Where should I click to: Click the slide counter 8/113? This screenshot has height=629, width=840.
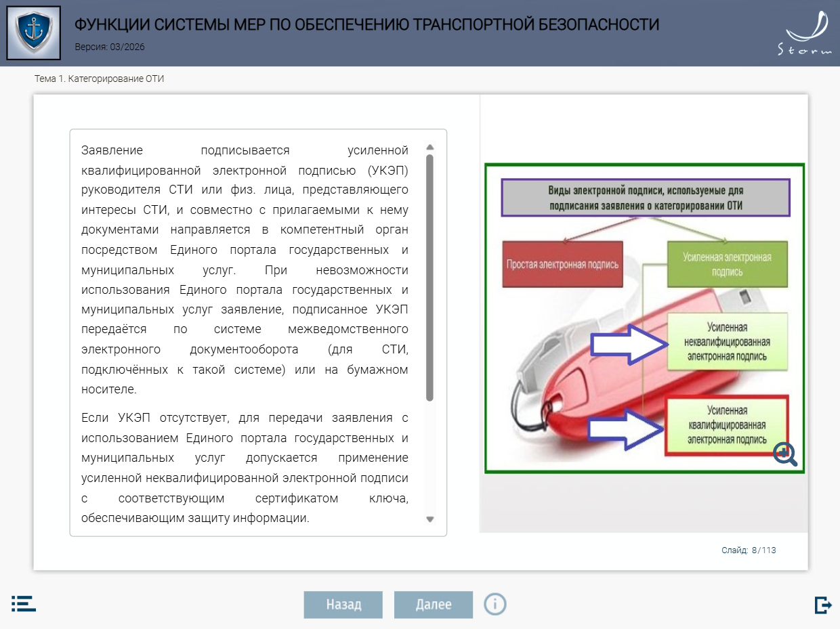[x=749, y=550]
